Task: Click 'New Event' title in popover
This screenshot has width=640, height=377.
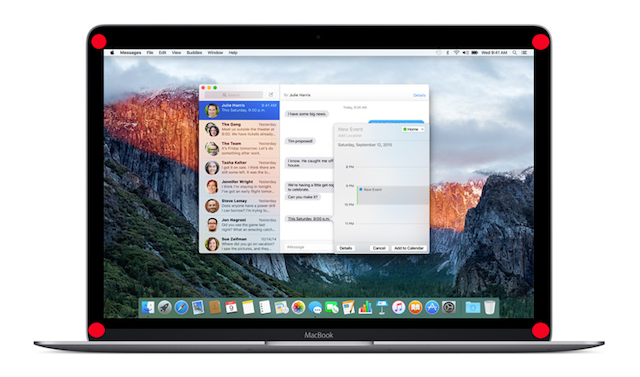Action: point(350,129)
